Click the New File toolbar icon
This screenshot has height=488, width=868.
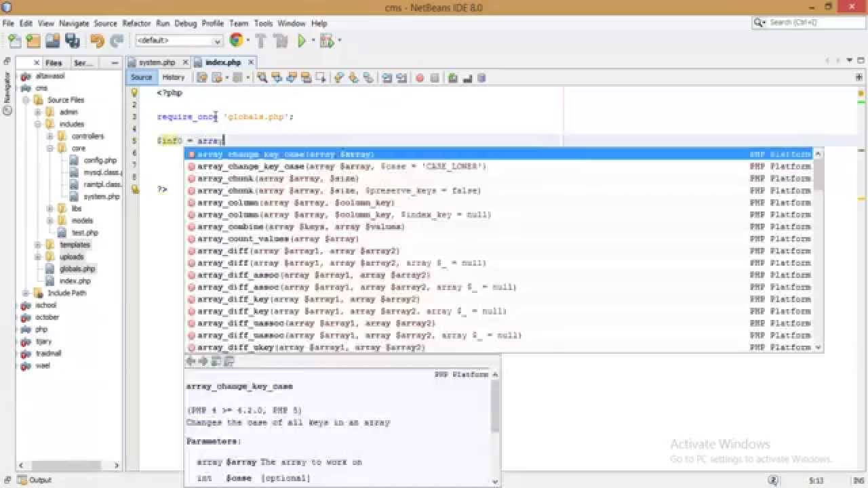(14, 41)
